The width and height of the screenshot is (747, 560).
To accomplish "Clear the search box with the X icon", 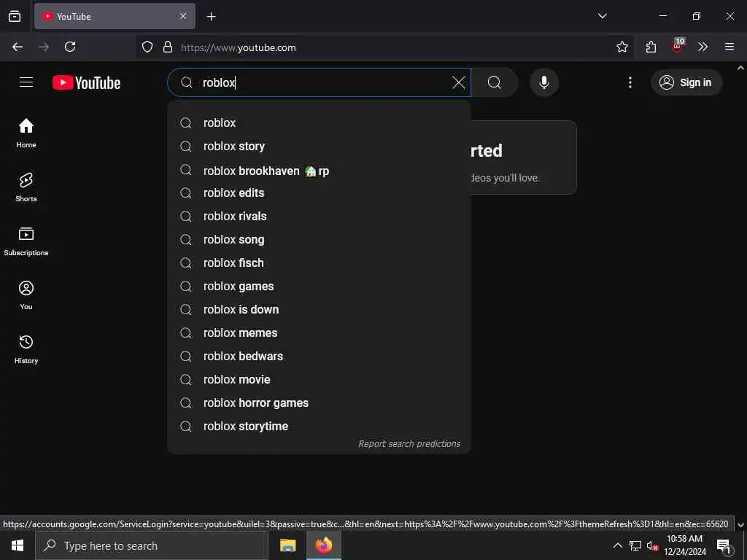I will point(458,83).
